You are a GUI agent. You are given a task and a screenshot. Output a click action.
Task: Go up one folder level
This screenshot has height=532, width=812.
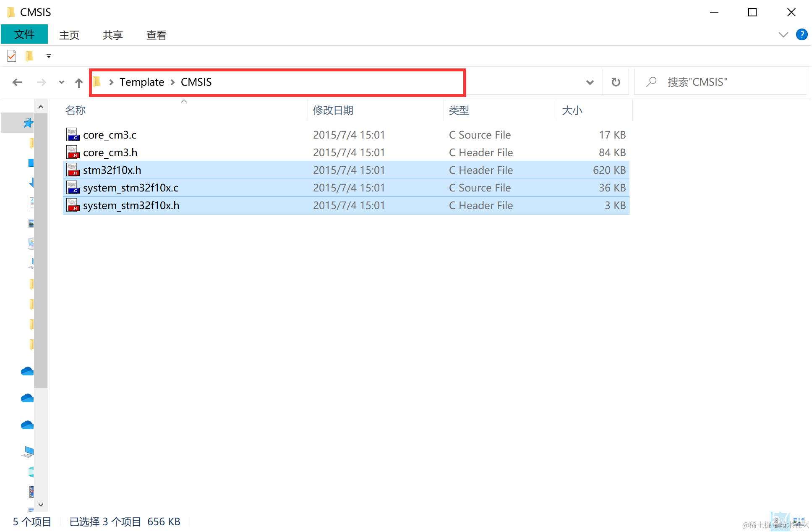(x=78, y=82)
